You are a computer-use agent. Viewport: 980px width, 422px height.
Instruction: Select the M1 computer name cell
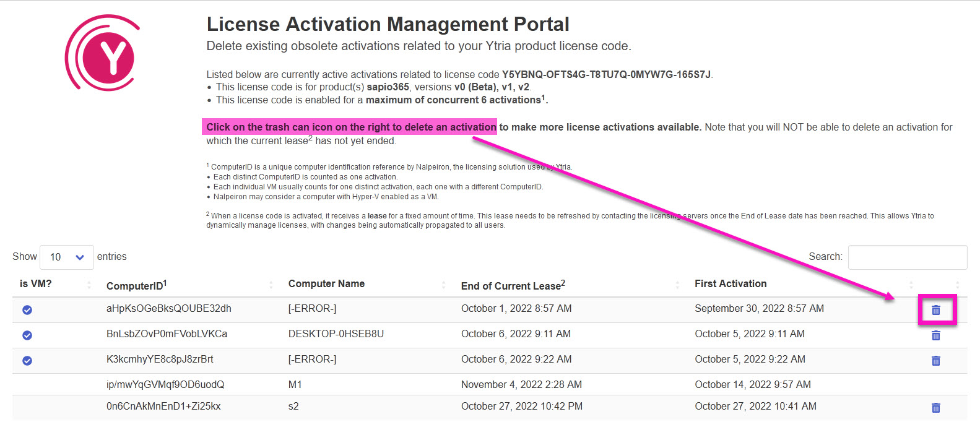[x=295, y=385]
